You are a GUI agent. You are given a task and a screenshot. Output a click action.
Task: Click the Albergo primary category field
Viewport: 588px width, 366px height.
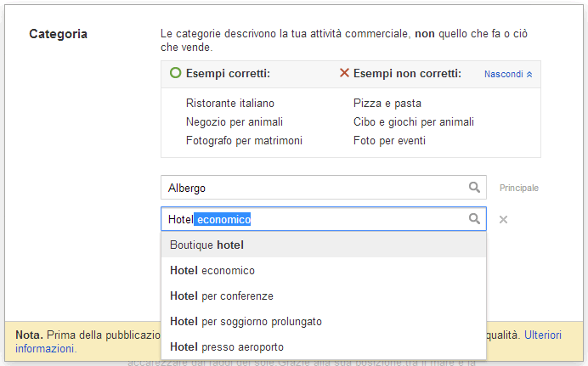pos(314,188)
